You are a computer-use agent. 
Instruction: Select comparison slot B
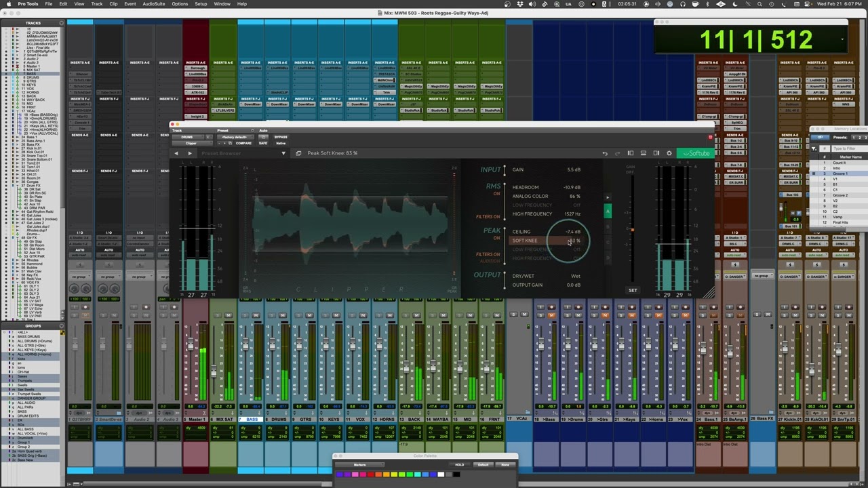[608, 226]
